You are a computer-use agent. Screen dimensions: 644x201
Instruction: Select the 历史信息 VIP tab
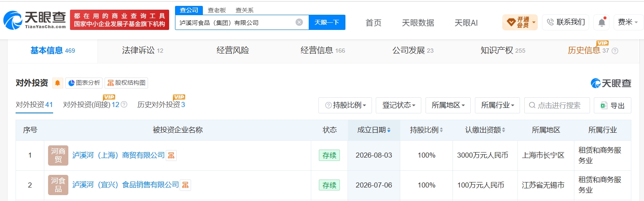[588, 51]
